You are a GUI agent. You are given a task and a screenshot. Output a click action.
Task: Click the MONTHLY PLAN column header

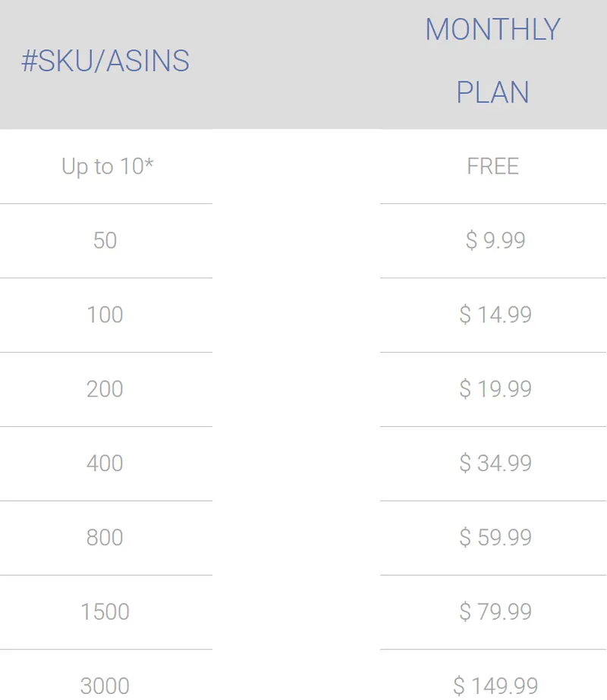coord(492,61)
